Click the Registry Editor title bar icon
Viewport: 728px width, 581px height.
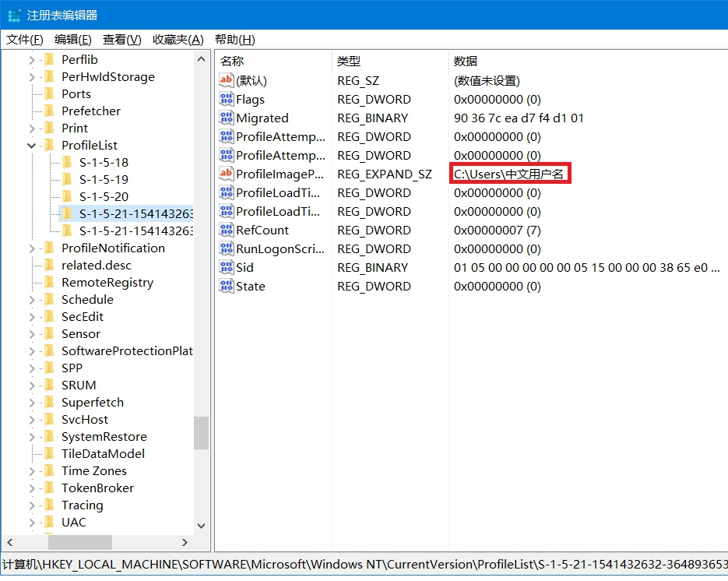14,16
